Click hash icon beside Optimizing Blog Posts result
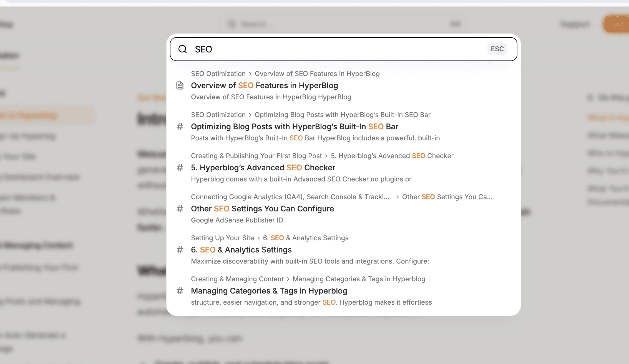629x364 pixels. point(180,127)
